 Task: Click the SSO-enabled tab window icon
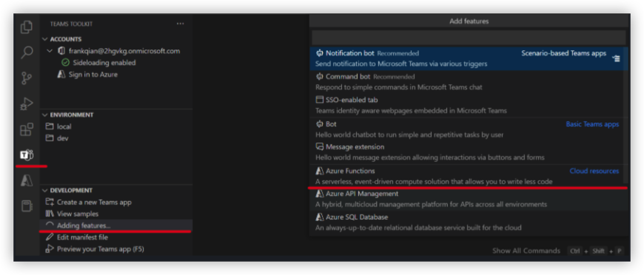pyautogui.click(x=320, y=100)
